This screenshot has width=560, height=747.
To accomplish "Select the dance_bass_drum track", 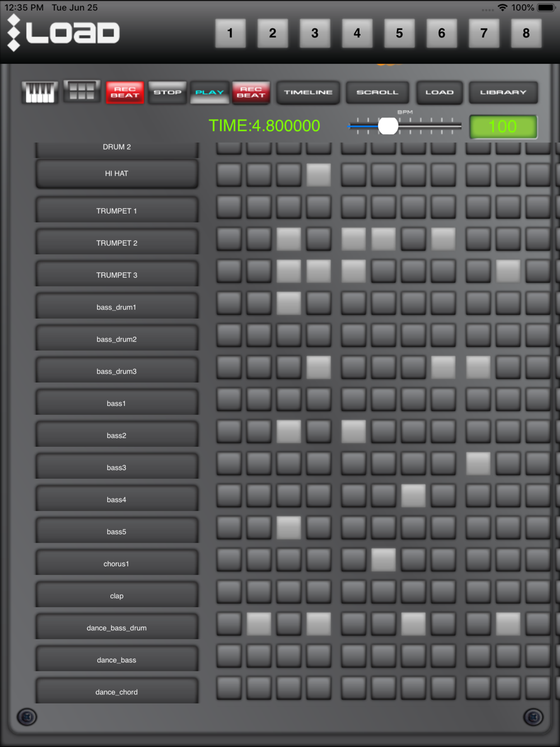I will [x=116, y=627].
